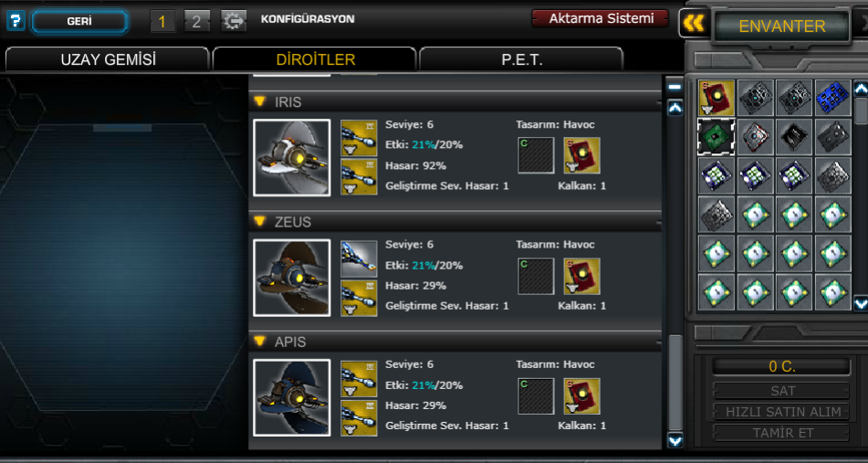Select the IRIS drone ship thumbnail
Screen dimensions: 868x463
click(292, 158)
